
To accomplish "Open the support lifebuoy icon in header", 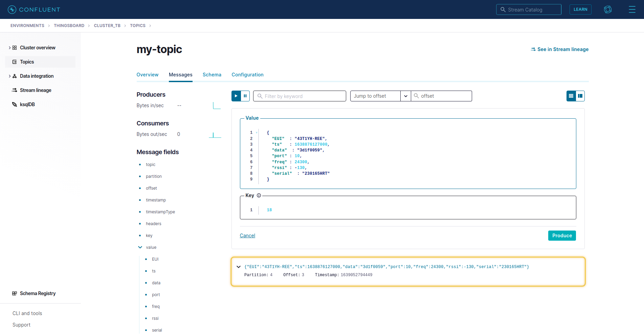I will point(607,9).
